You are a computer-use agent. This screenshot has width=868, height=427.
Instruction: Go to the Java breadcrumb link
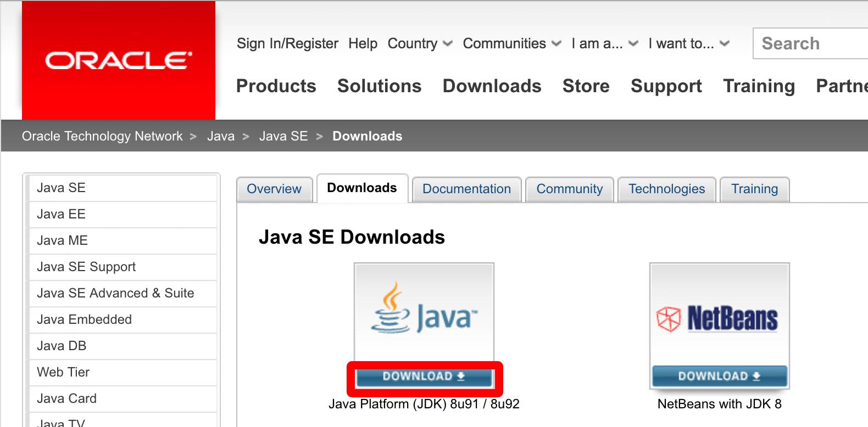221,136
